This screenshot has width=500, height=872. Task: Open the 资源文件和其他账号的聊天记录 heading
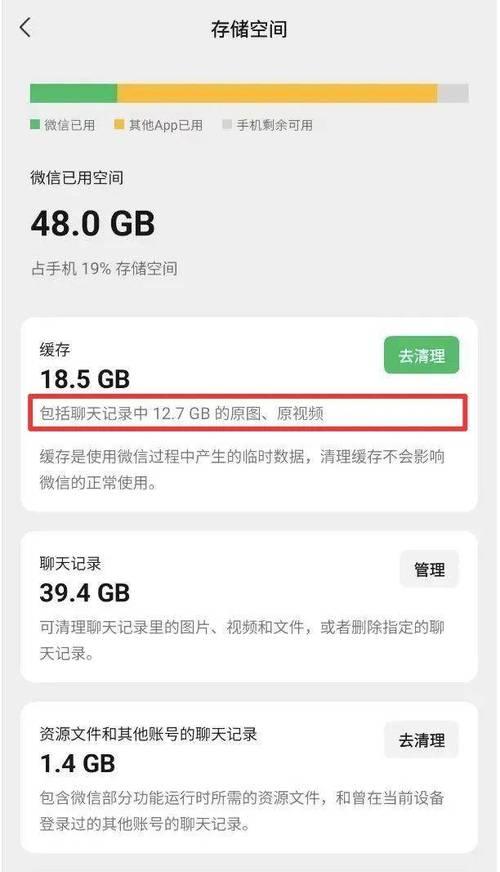click(148, 734)
